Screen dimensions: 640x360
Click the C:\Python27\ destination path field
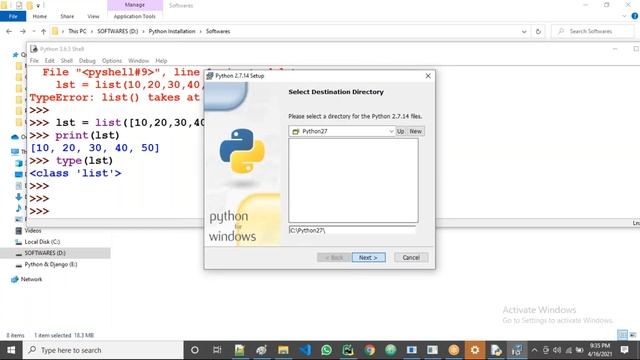click(352, 231)
